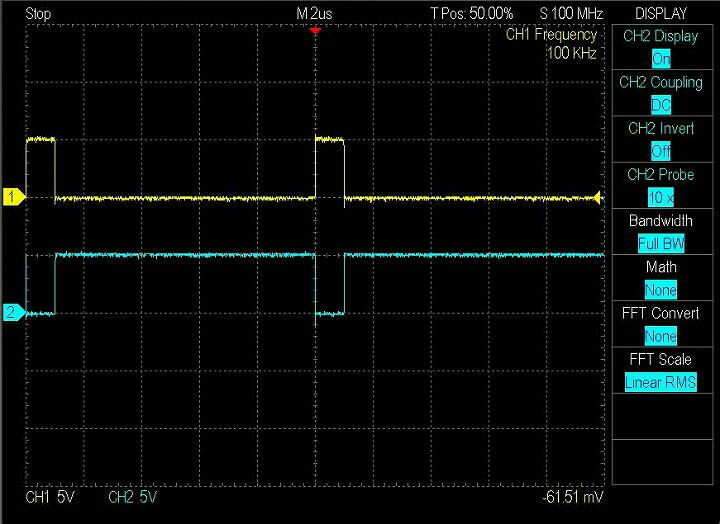This screenshot has width=720, height=524.
Task: Click the CH2 Probe menu label
Action: click(660, 175)
